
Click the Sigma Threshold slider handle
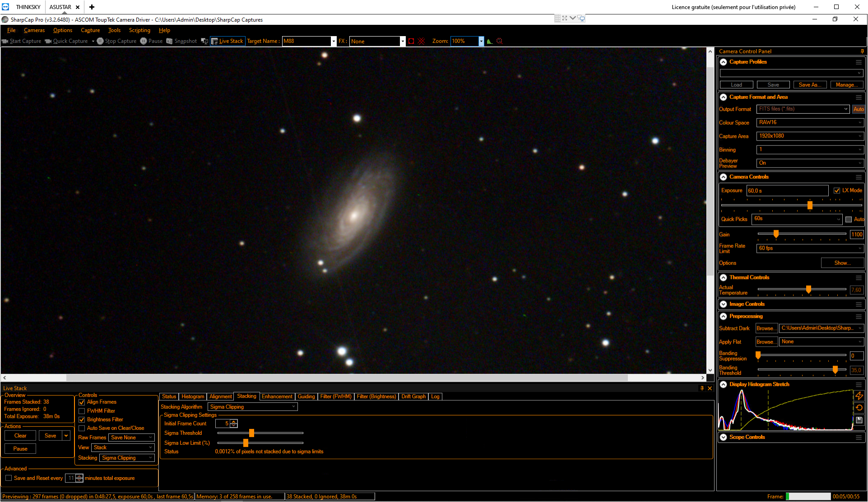[251, 433]
